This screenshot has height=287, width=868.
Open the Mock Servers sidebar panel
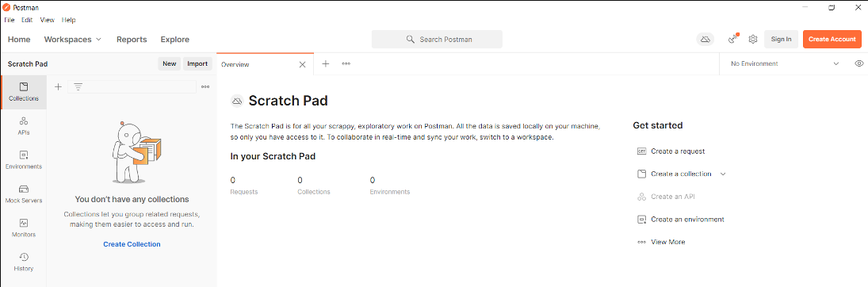(23, 194)
